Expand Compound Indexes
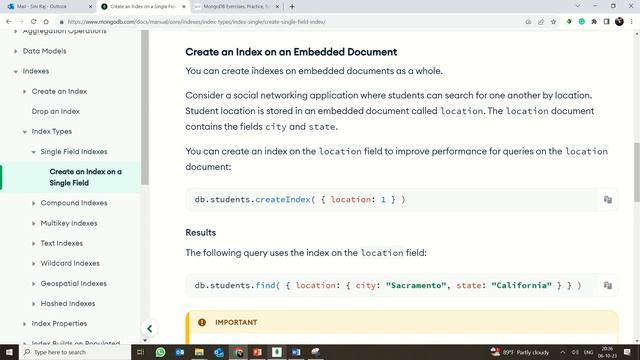 point(33,203)
